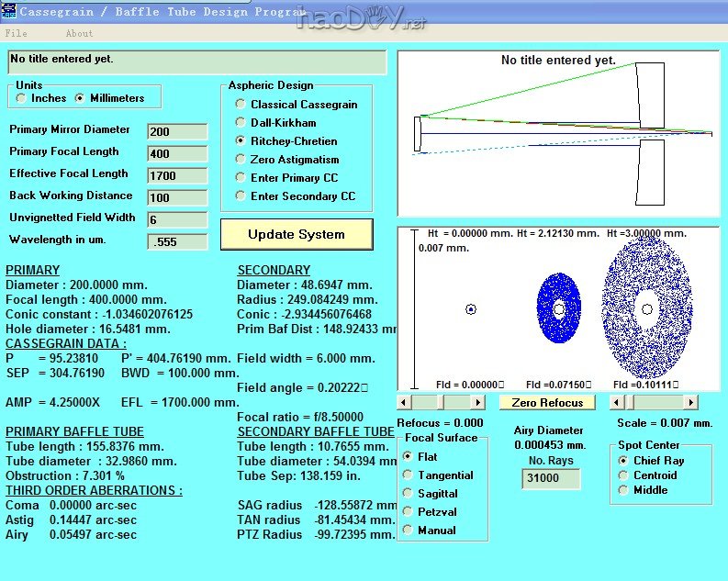
Task: Click the title text field
Action: [197, 61]
